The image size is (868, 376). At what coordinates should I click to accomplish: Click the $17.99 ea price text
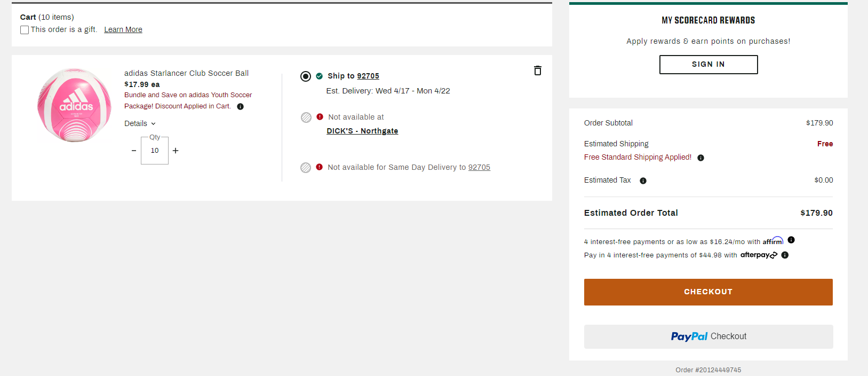142,84
